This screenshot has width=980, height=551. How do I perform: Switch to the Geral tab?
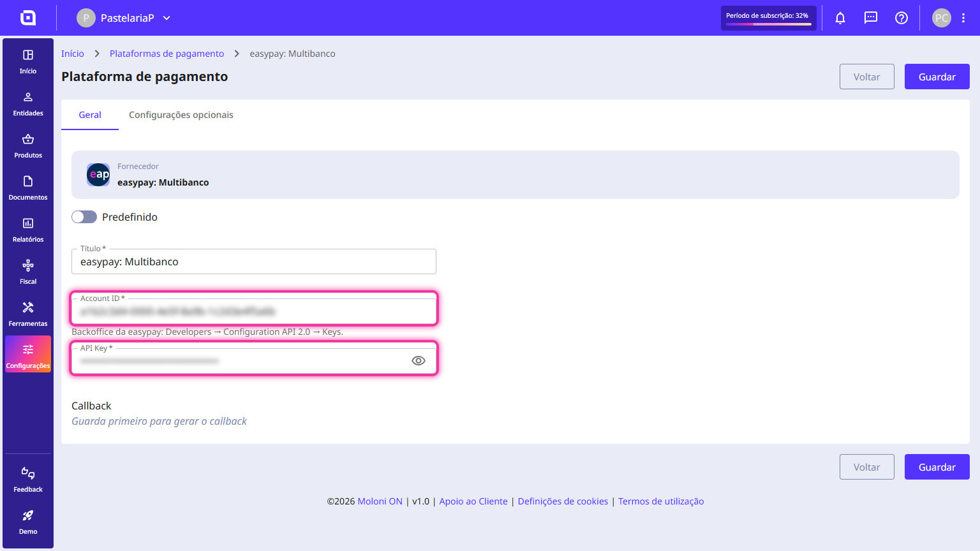90,115
